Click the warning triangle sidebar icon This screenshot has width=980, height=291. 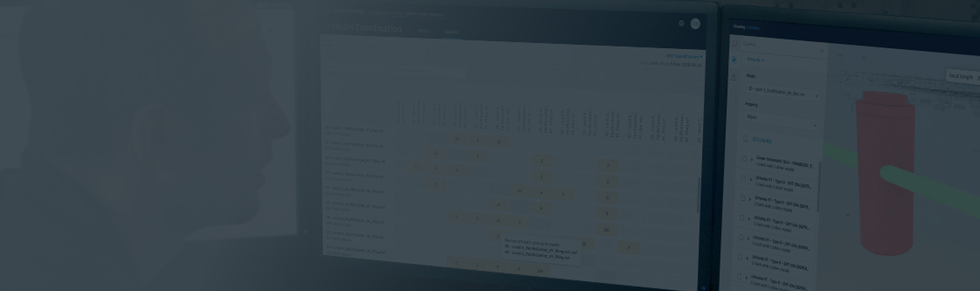pos(734,77)
